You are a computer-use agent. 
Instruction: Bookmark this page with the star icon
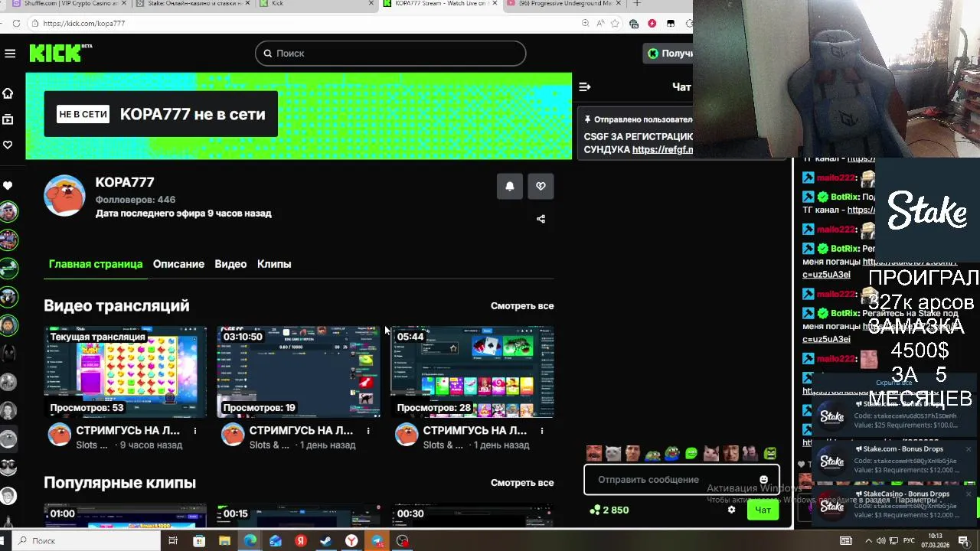click(615, 24)
